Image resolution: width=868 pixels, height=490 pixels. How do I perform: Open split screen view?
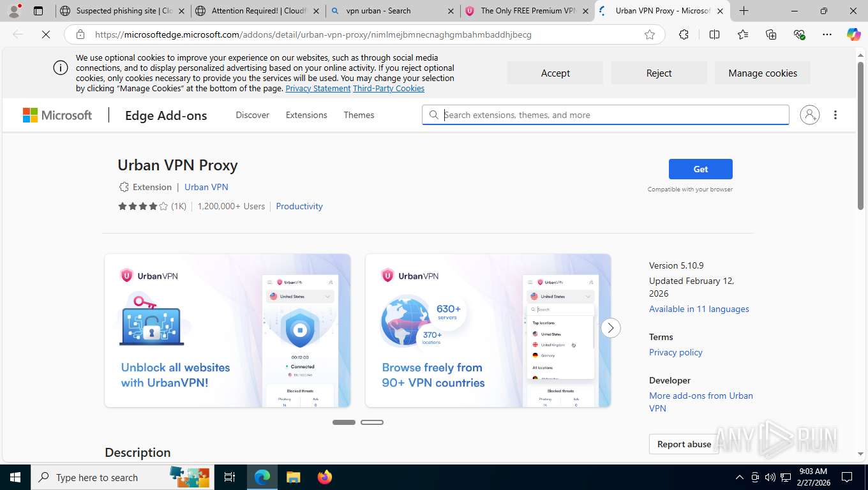click(x=714, y=34)
